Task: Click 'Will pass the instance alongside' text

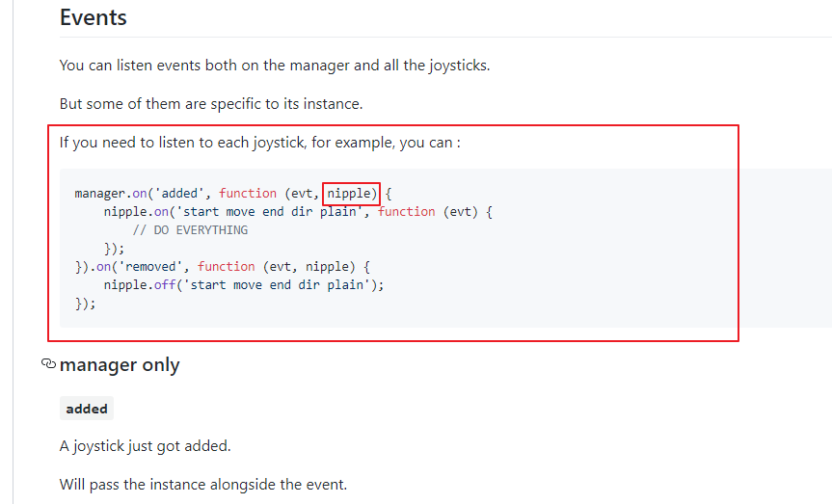Action: click(203, 485)
